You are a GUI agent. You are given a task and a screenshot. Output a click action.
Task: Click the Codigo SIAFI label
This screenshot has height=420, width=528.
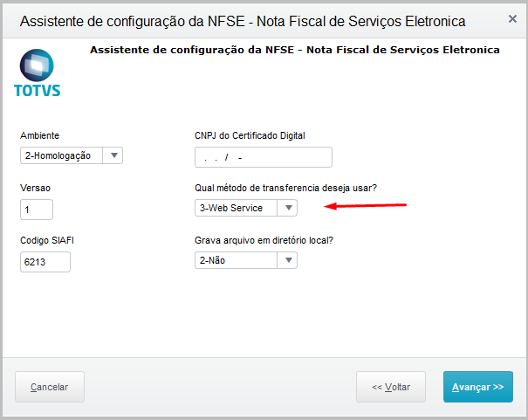pyautogui.click(x=48, y=239)
